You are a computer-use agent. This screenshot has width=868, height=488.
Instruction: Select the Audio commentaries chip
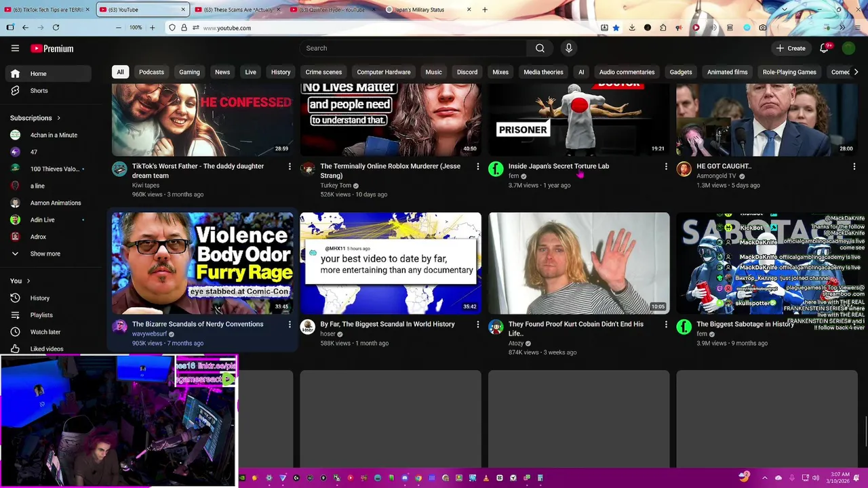click(627, 72)
